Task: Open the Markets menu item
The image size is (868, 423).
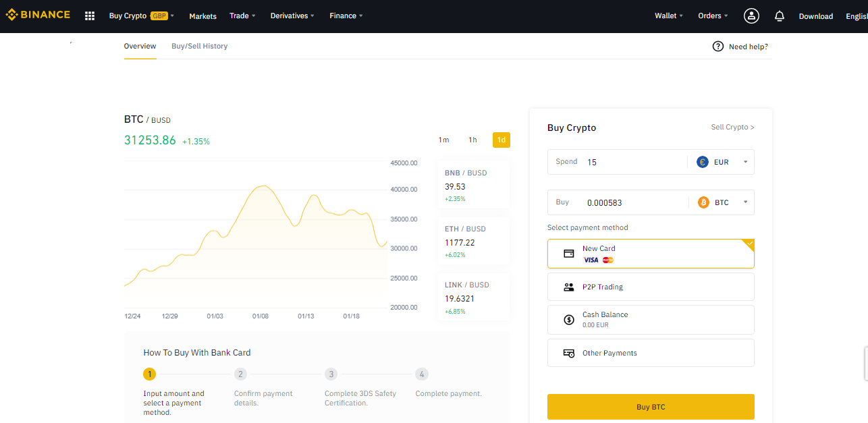Action: point(202,16)
